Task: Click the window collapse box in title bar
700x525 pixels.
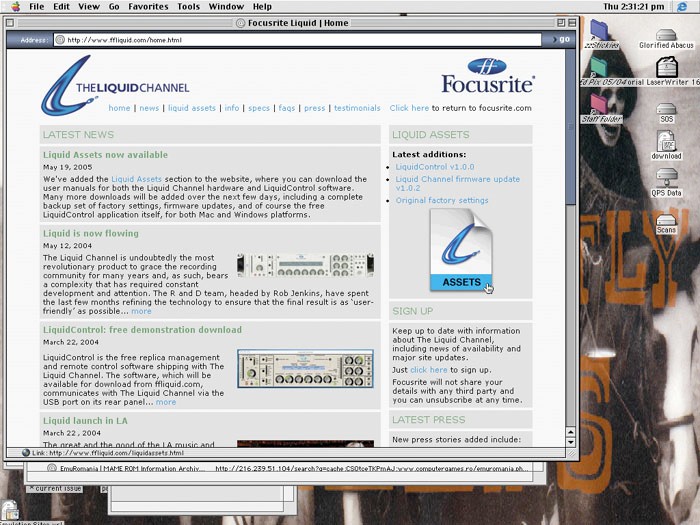Action: tap(572, 22)
